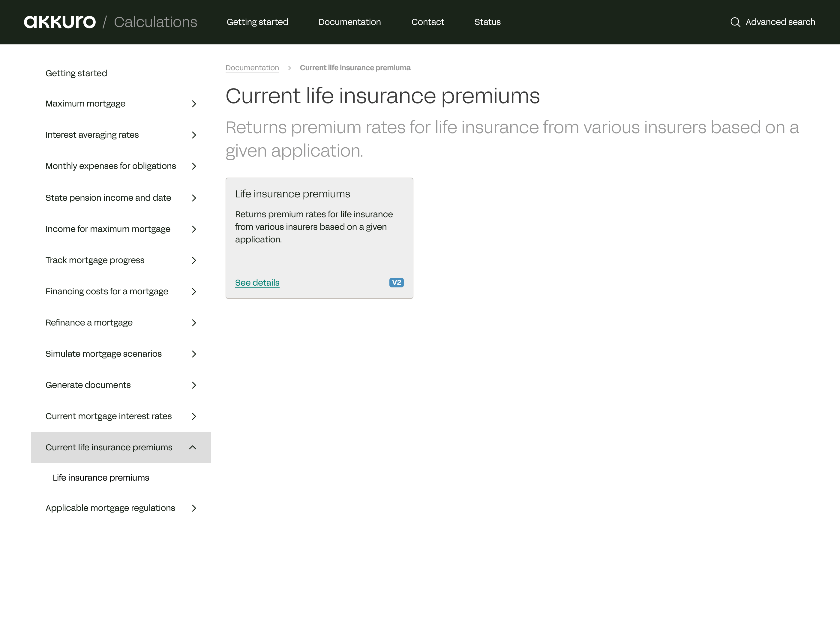The image size is (840, 630).
Task: Select Life insurance premiums sidebar subitem
Action: [x=100, y=477]
